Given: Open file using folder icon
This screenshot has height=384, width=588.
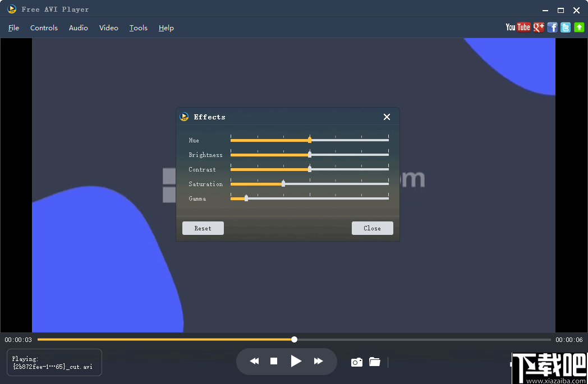Looking at the screenshot, I should 375,362.
